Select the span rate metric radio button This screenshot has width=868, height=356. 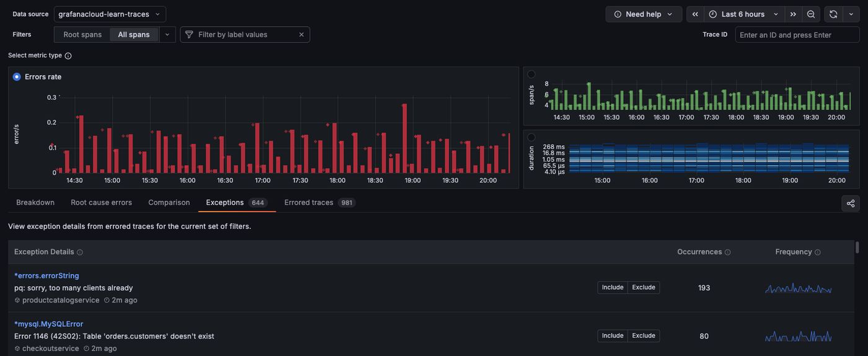point(531,74)
